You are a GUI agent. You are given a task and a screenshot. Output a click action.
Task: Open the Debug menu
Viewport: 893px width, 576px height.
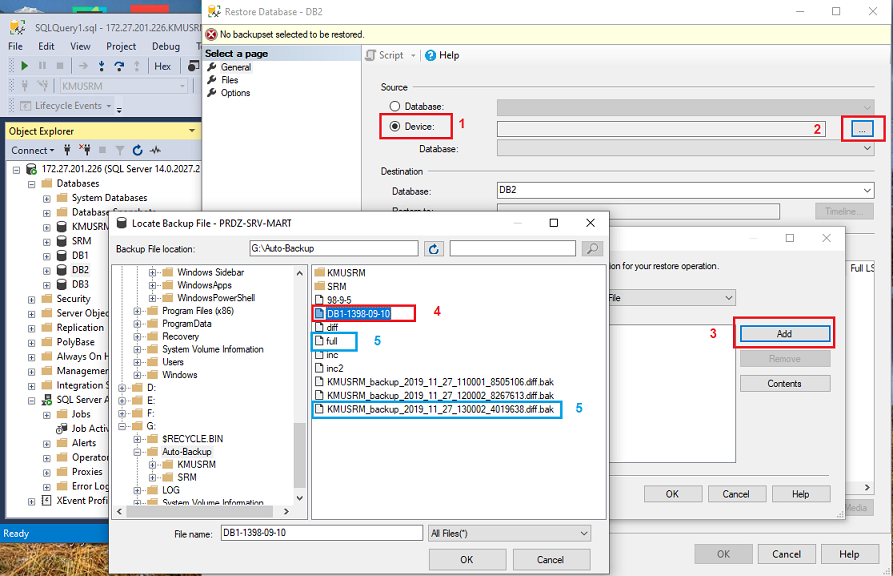166,46
